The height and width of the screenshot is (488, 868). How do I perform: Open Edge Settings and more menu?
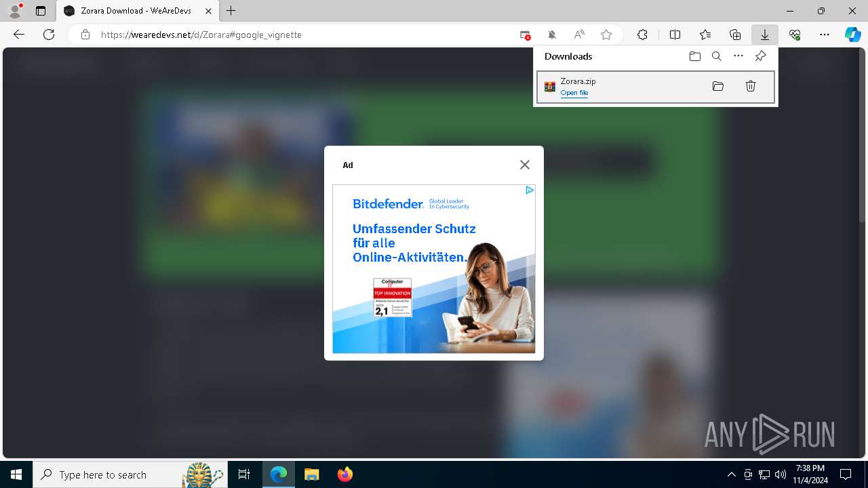tap(825, 35)
